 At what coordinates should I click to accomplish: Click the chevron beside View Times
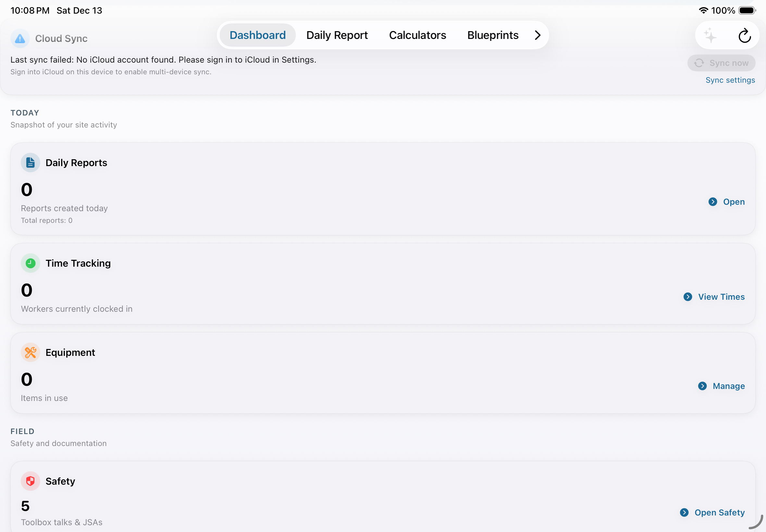(x=688, y=297)
